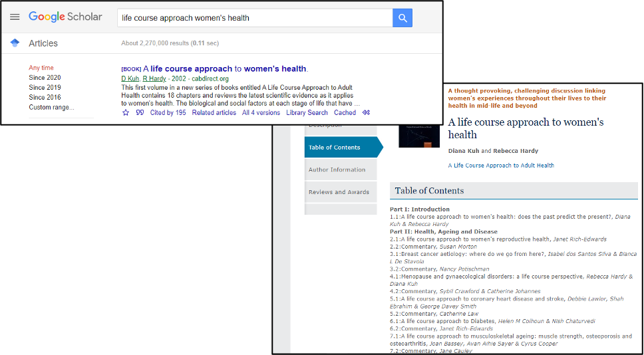Viewport: 644px width, 355px height.
Task: Save the result with the star icon
Action: click(x=126, y=112)
